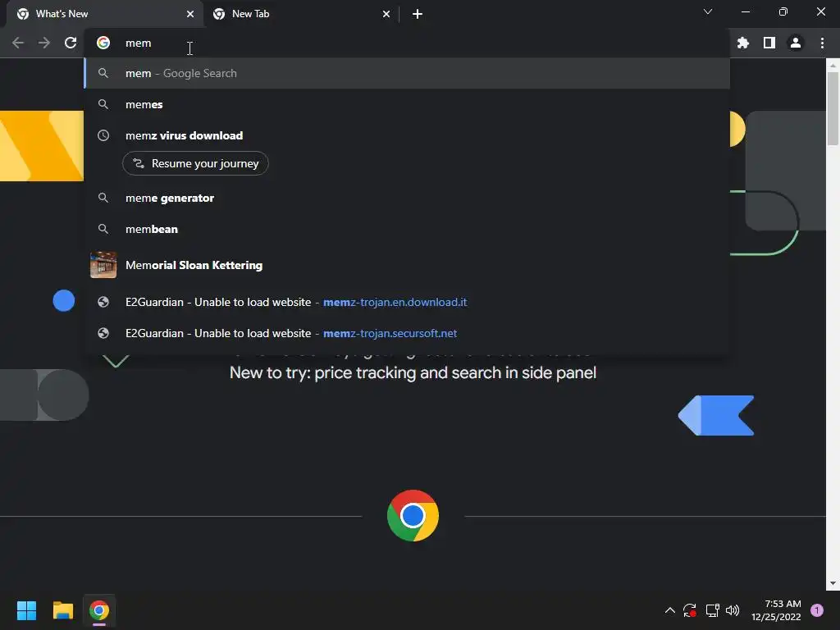This screenshot has height=630, width=840.
Task: Open File Explorer from the taskbar
Action: 62,610
